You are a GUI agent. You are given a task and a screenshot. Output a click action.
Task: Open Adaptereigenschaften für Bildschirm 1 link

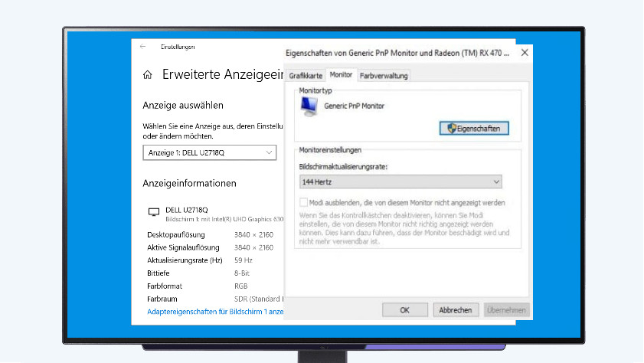[214, 312]
